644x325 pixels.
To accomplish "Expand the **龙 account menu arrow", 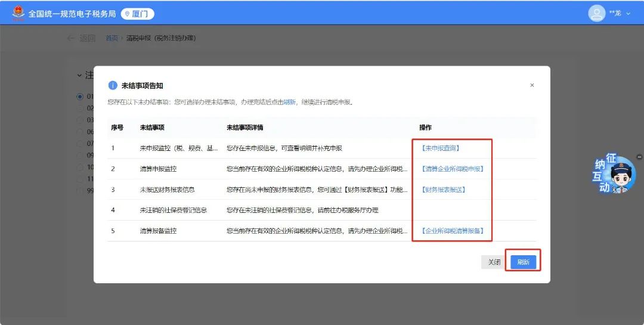I will click(628, 14).
